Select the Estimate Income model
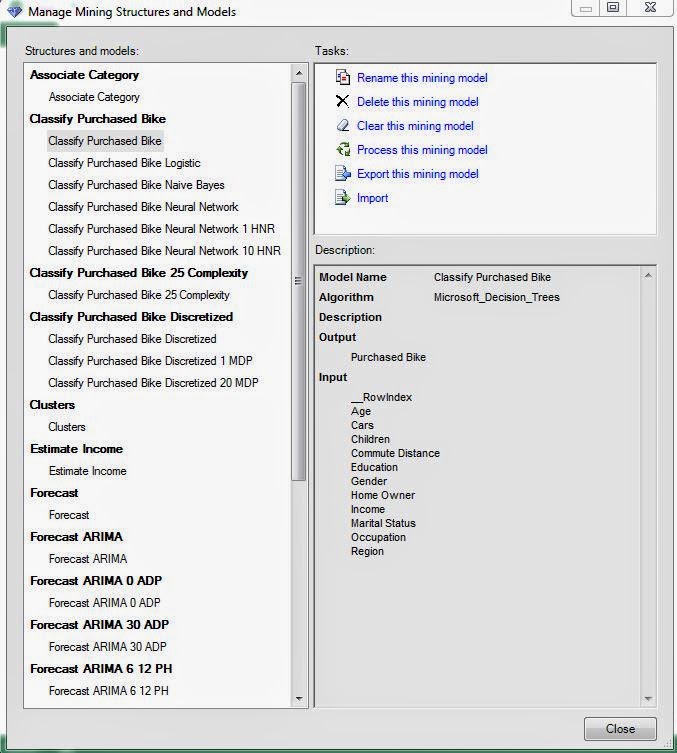677x753 pixels. point(87,471)
